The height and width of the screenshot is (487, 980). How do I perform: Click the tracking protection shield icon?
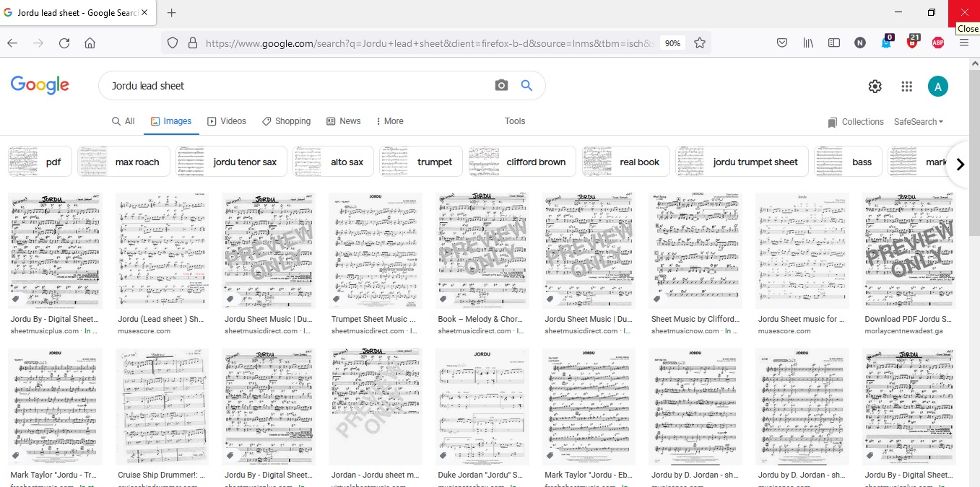[173, 43]
